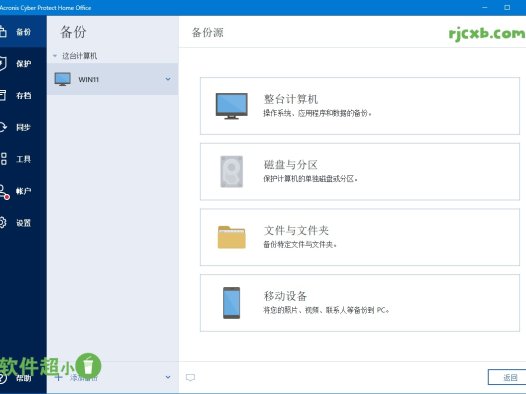Click the account person icon
This screenshot has width=526, height=394.
coord(4,192)
